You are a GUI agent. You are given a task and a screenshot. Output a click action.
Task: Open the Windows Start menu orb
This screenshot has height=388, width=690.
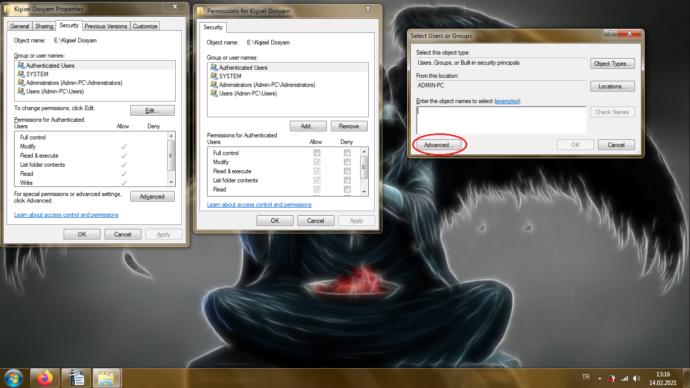(13, 378)
